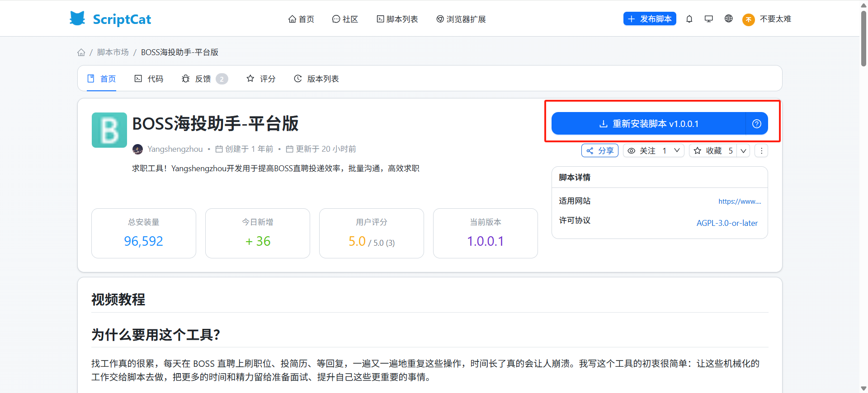
Task: Switch to the 代码 tab
Action: coord(149,79)
